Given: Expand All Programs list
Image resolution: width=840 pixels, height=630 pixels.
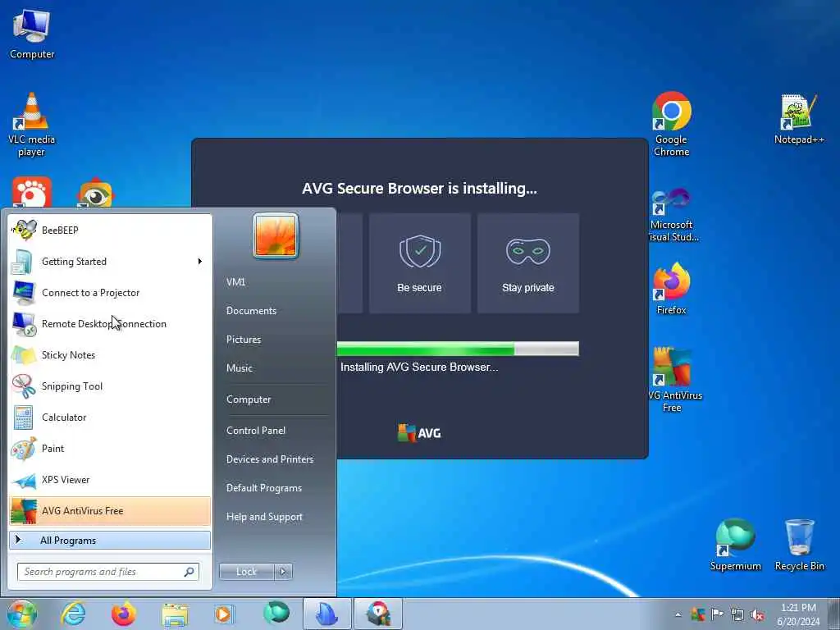Looking at the screenshot, I should pos(110,540).
